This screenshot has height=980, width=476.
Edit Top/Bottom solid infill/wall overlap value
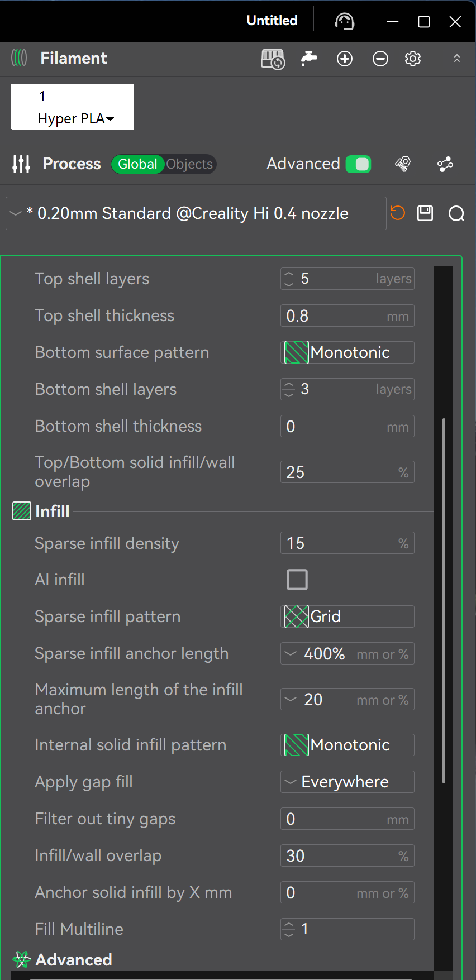pyautogui.click(x=348, y=472)
